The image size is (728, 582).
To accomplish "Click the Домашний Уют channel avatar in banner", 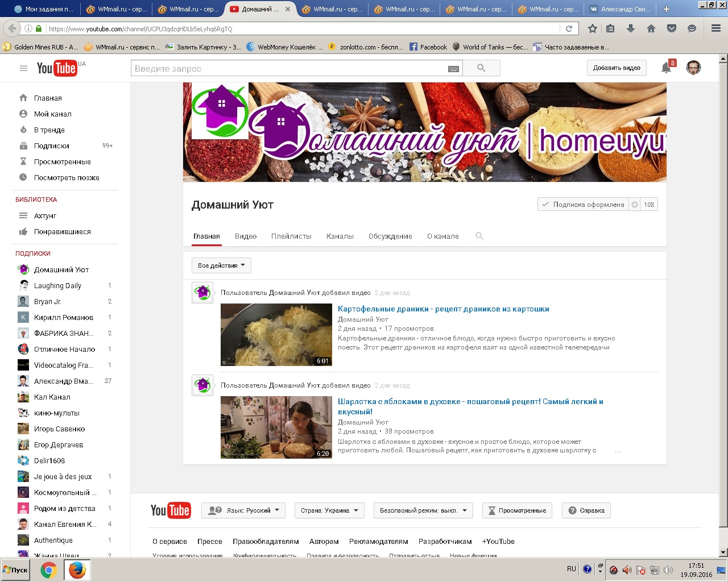I will (x=220, y=111).
